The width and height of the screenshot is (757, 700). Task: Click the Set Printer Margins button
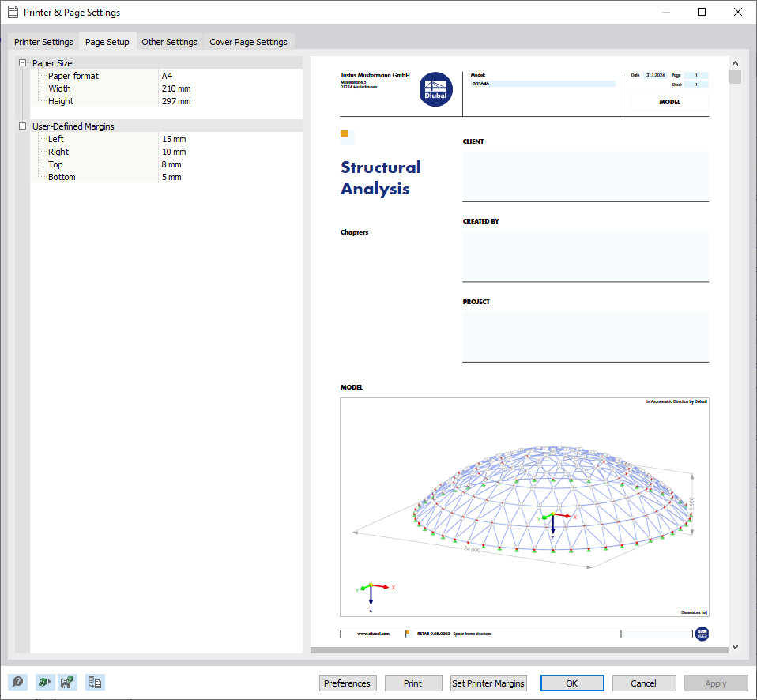[488, 683]
